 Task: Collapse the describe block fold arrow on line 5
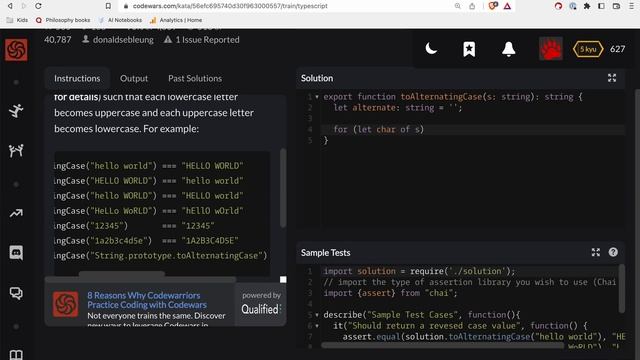tap(317, 315)
